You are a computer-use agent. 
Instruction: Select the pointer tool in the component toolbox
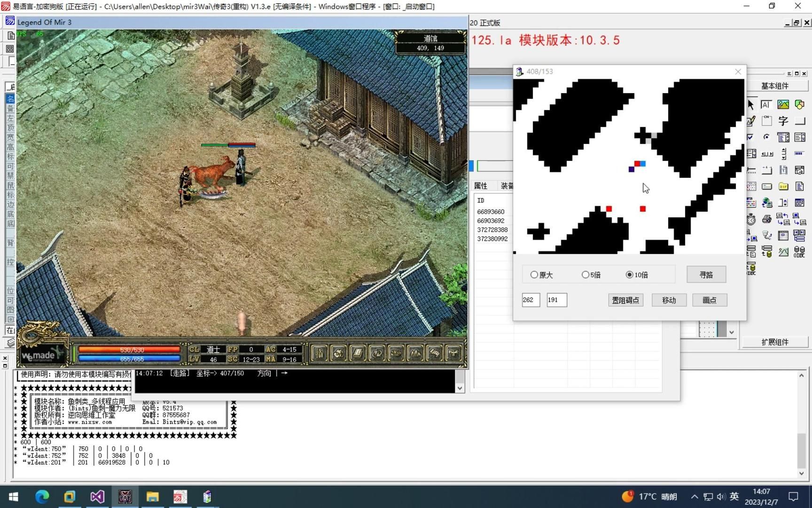click(x=751, y=104)
